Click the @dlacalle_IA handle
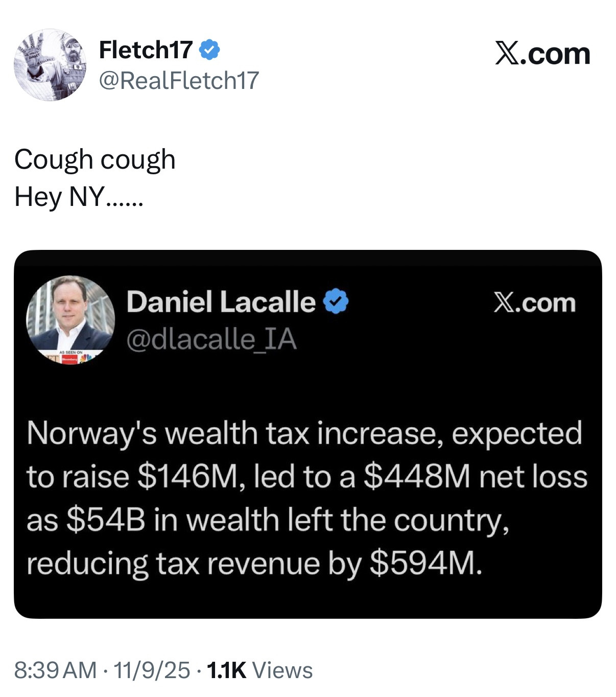Image resolution: width=616 pixels, height=697 pixels. pos(211,339)
